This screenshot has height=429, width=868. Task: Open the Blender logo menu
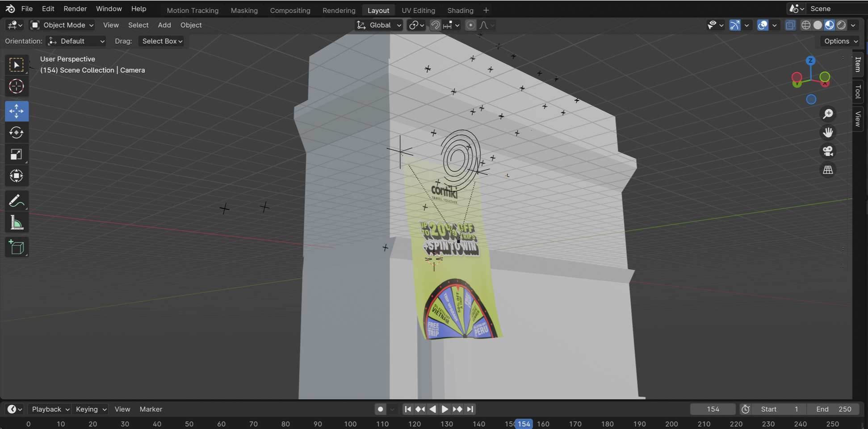pyautogui.click(x=10, y=8)
